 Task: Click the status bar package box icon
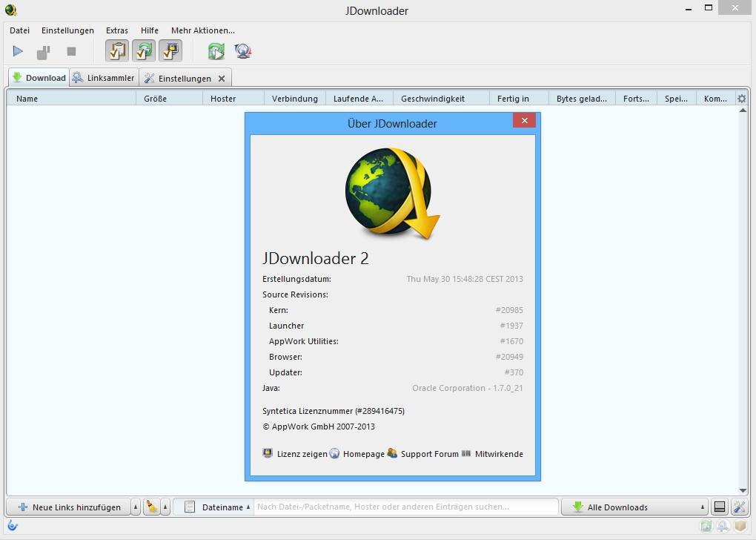(740, 525)
